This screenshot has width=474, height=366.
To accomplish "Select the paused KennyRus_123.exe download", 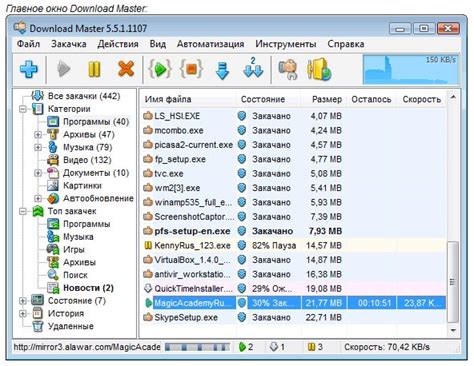I will click(x=293, y=246).
